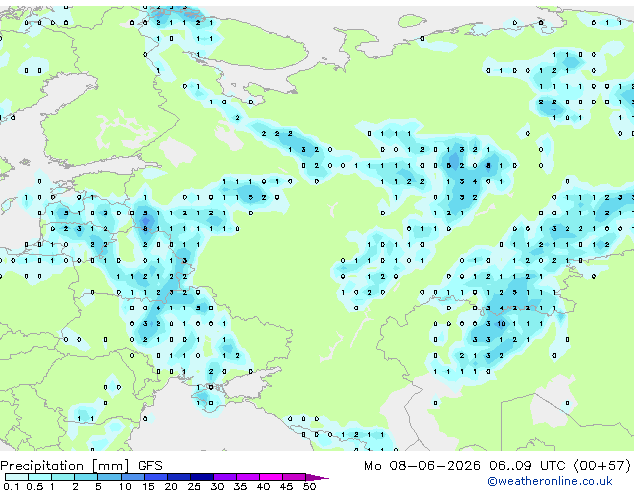Click the legend swatch between 0.1 and 0.5
This screenshot has width=634, height=490.
[17, 477]
